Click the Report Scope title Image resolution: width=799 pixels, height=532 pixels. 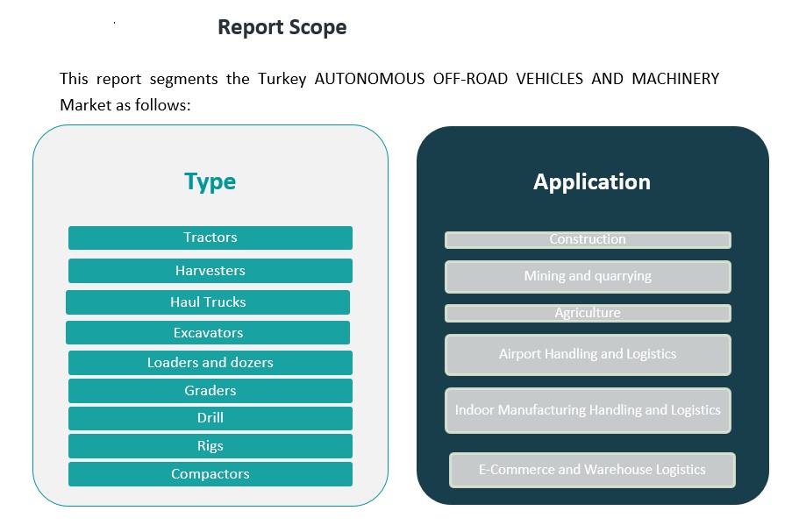coord(282,27)
